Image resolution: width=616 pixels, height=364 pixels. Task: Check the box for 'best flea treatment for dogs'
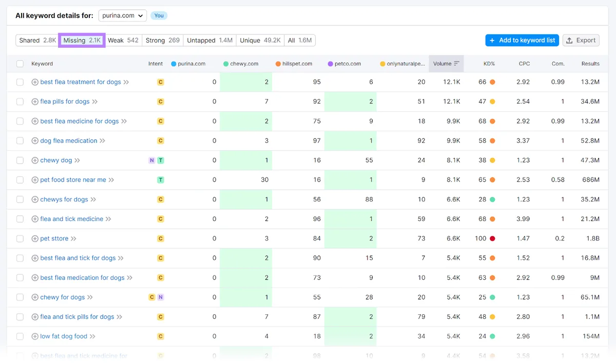click(x=20, y=82)
